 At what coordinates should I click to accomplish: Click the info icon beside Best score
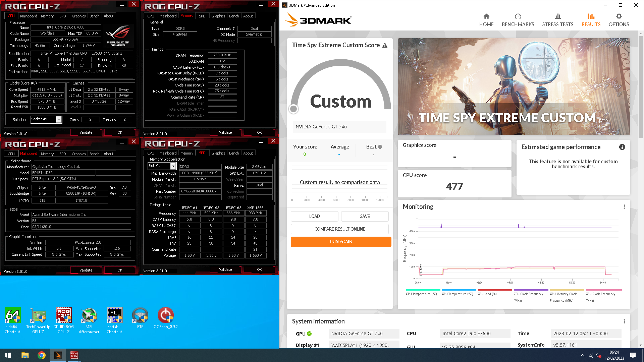click(x=380, y=147)
